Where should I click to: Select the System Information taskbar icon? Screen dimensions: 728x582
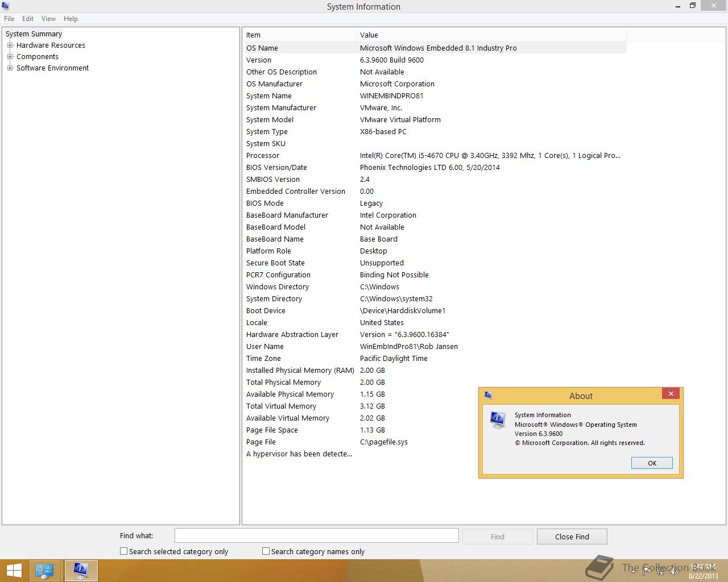tap(81, 571)
